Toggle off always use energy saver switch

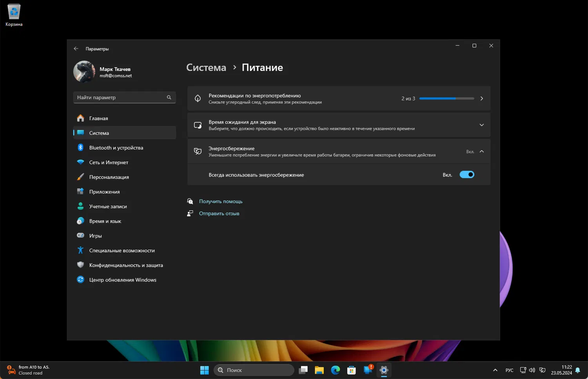[x=466, y=175]
